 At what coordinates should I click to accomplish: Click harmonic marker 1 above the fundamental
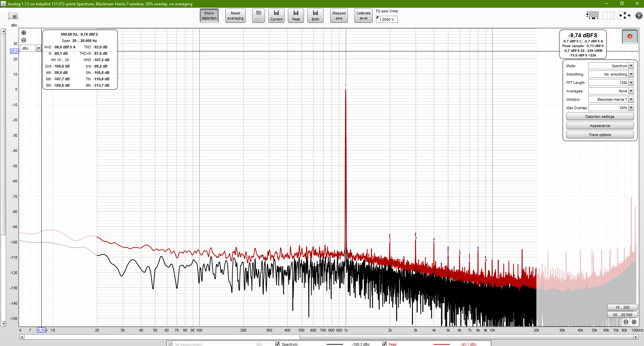coord(345,85)
